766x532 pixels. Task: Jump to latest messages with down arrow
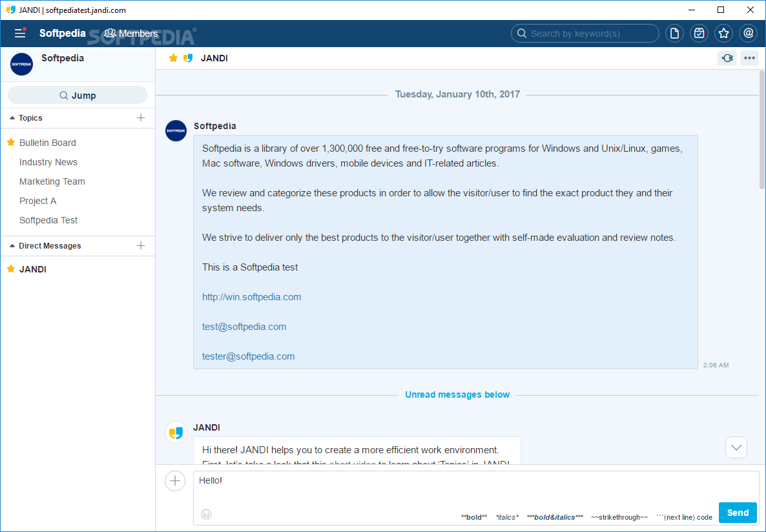pos(736,447)
